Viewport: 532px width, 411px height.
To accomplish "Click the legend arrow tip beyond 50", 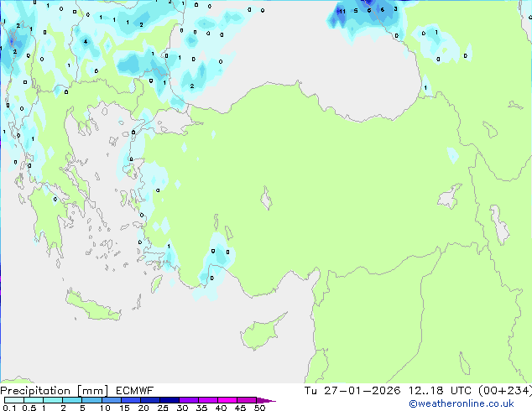I will point(266,400).
